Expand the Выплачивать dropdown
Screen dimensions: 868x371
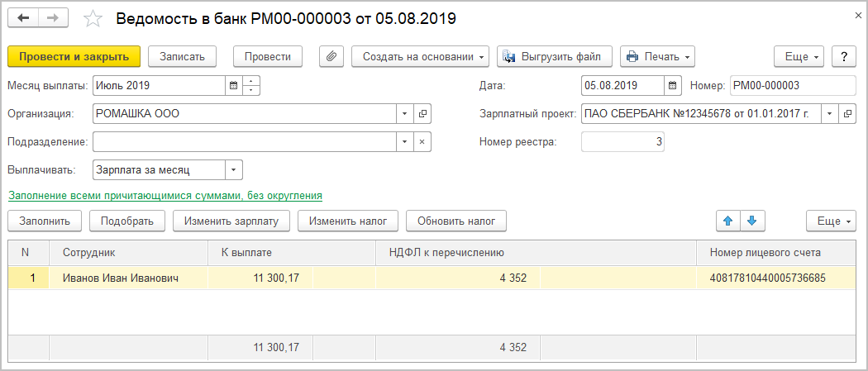tap(233, 170)
